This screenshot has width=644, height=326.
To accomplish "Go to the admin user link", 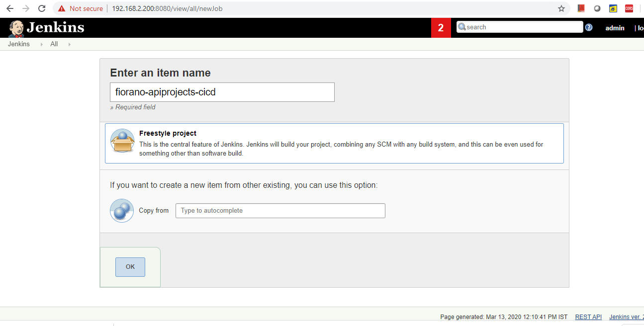I will point(615,28).
